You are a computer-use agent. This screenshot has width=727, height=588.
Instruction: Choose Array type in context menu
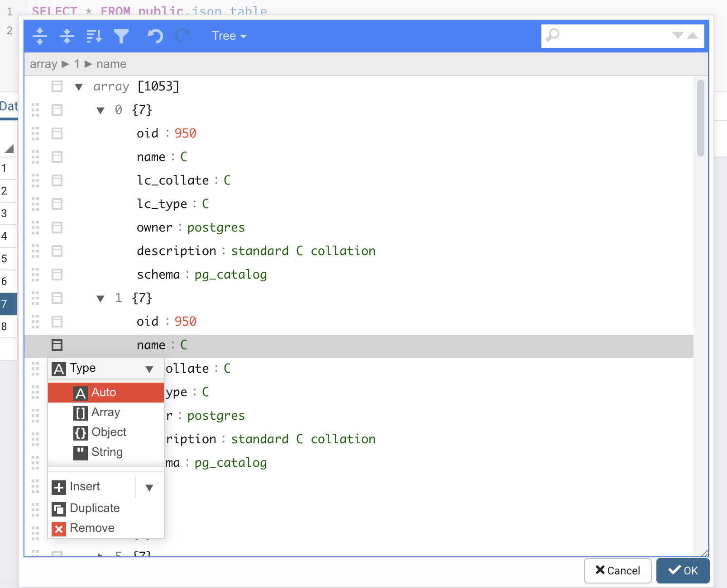[x=105, y=413]
